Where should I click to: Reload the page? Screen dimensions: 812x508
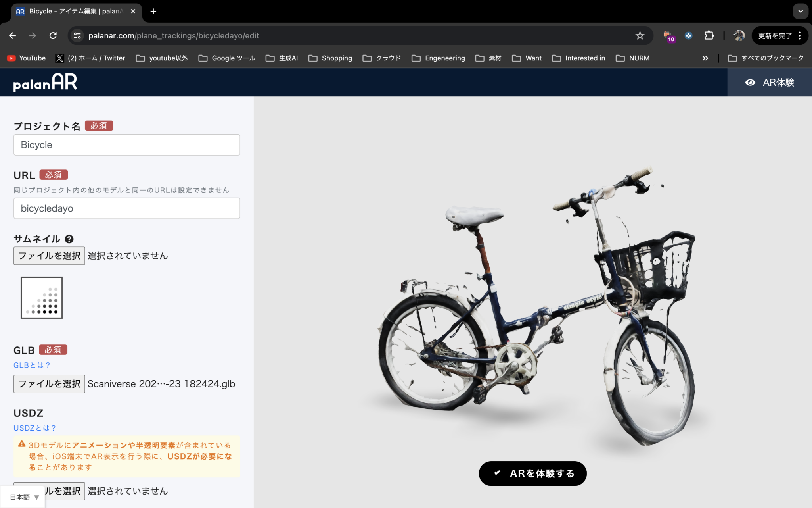(x=53, y=36)
